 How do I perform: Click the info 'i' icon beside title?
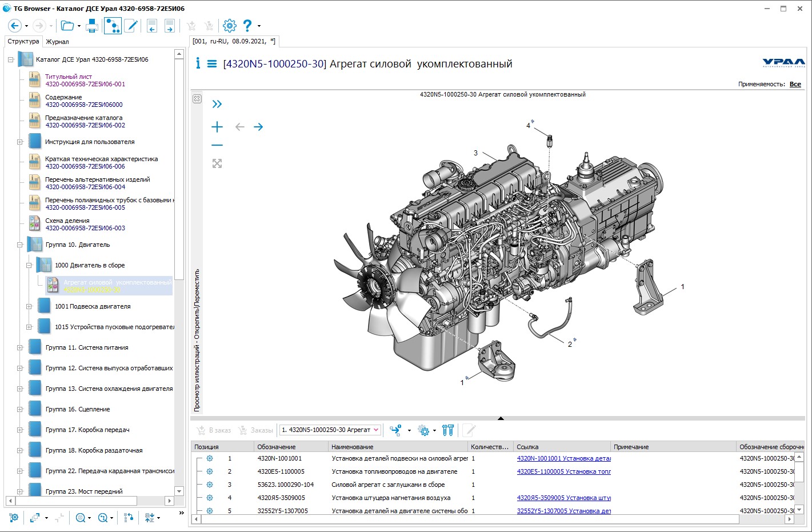198,63
